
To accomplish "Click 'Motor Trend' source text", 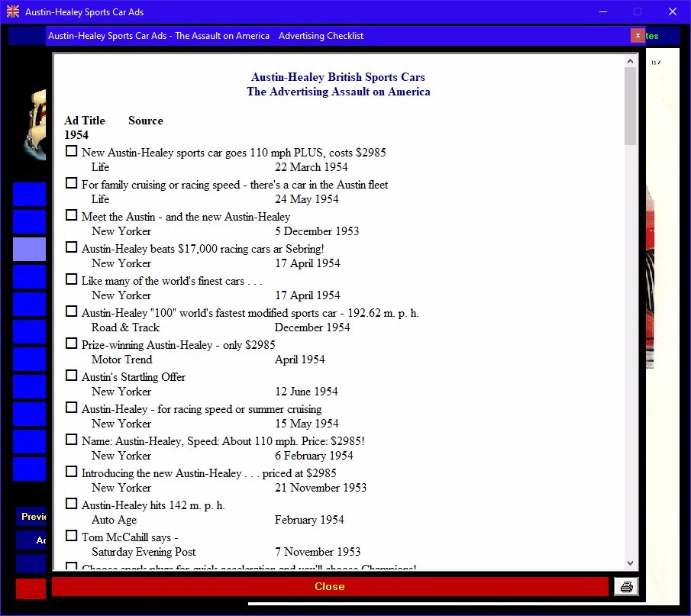I will pyautogui.click(x=121, y=360).
